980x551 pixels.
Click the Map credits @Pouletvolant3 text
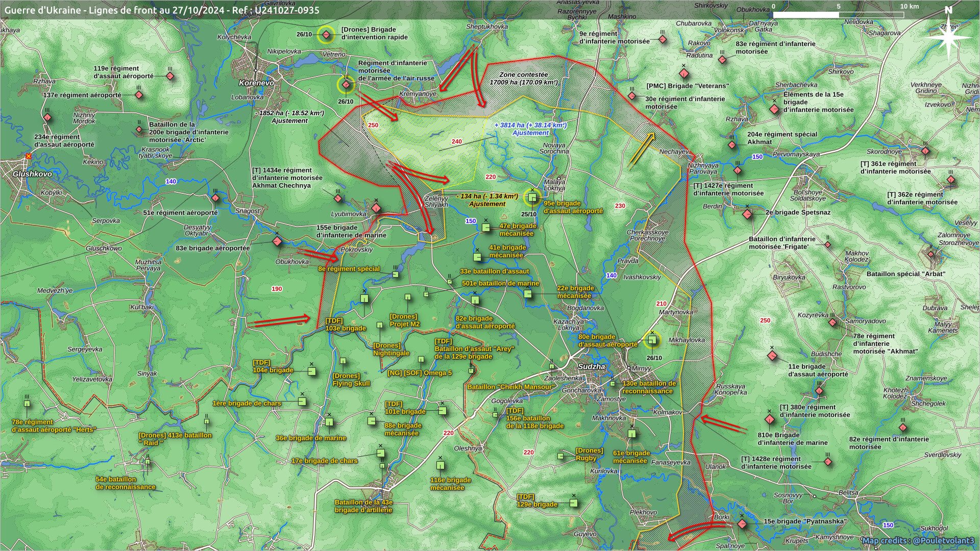[918, 541]
